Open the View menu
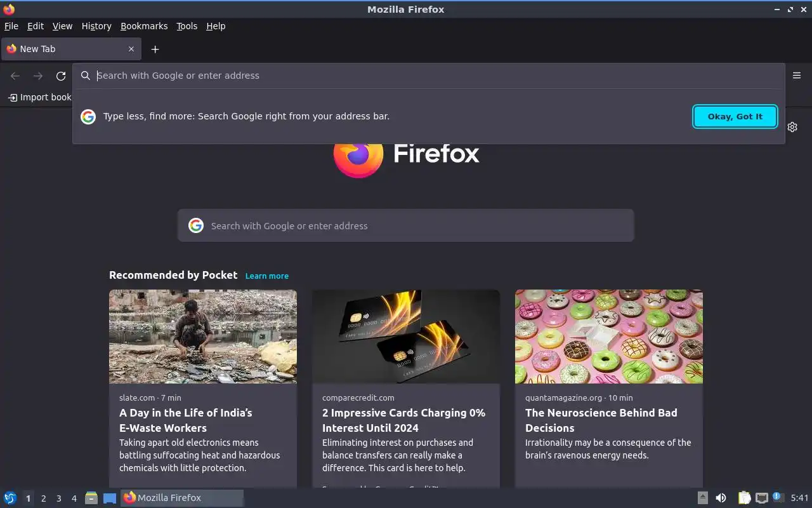812x508 pixels. [62, 26]
